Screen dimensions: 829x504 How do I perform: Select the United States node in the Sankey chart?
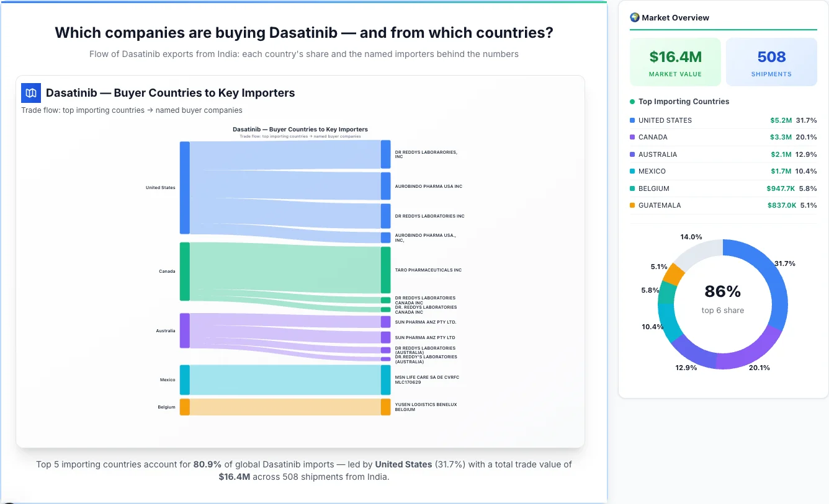coord(184,187)
